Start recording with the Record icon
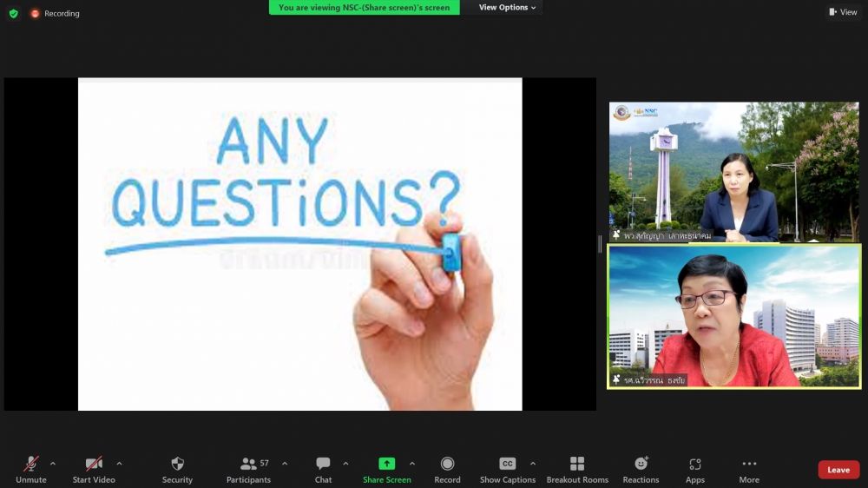The width and height of the screenshot is (868, 488). (447, 465)
